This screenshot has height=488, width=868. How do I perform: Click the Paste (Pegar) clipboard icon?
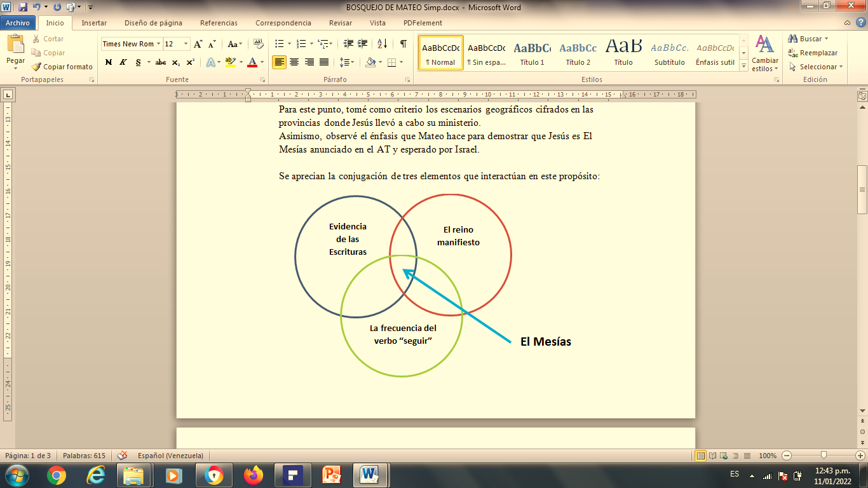click(15, 44)
